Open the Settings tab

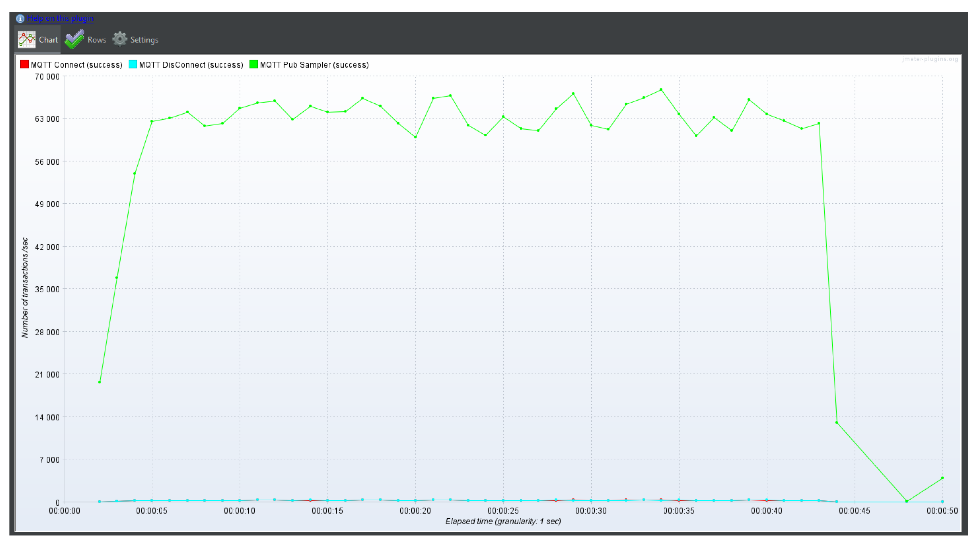(x=144, y=40)
